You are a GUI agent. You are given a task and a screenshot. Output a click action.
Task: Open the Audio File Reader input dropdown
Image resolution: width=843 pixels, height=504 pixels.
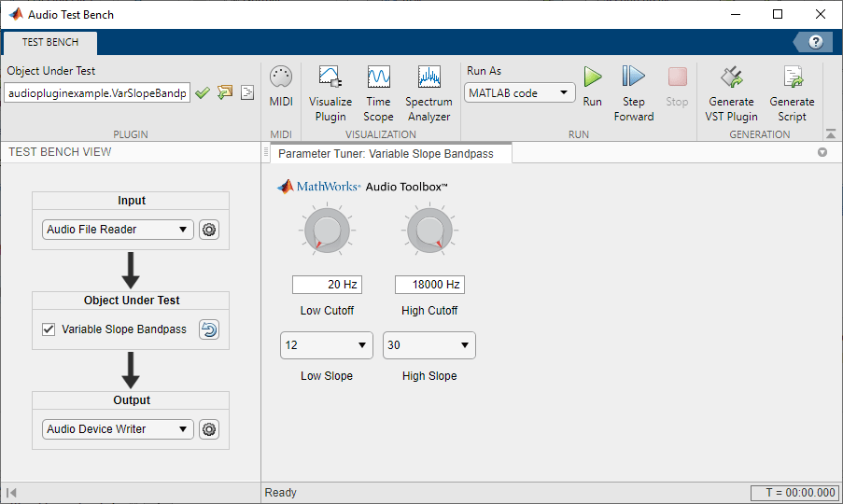[x=118, y=230]
